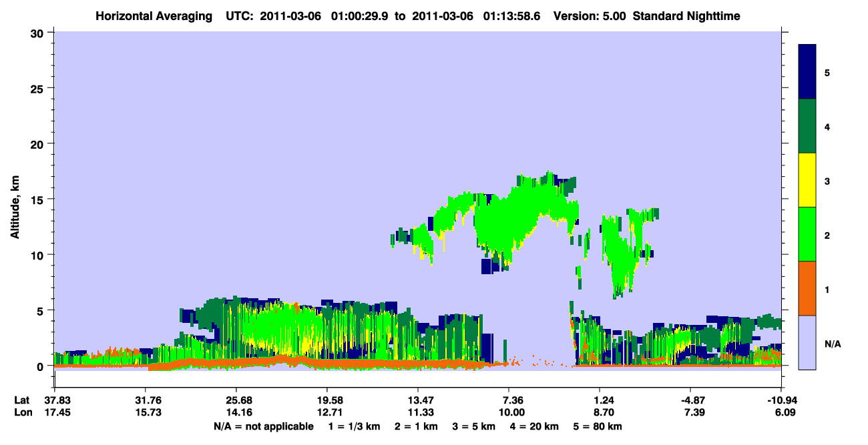Click the dark green colorbar segment labeled 4
The width and height of the screenshot is (868, 445).
pos(807,126)
